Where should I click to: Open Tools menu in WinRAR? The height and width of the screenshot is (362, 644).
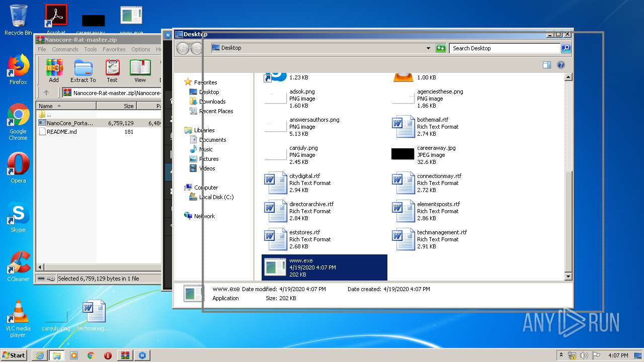(x=91, y=49)
